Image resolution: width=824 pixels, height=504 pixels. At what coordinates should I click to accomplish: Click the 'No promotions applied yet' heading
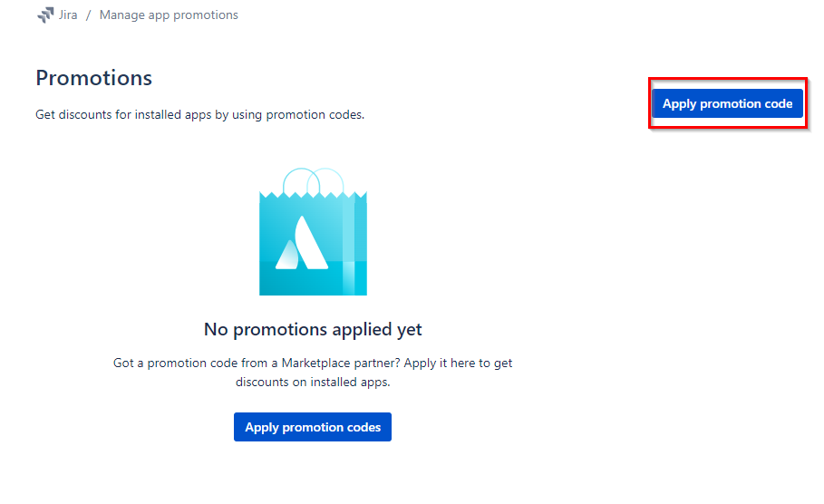tap(313, 329)
